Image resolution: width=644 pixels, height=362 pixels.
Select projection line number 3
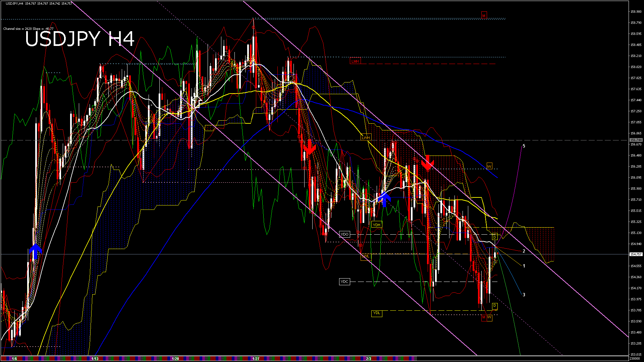(524, 295)
